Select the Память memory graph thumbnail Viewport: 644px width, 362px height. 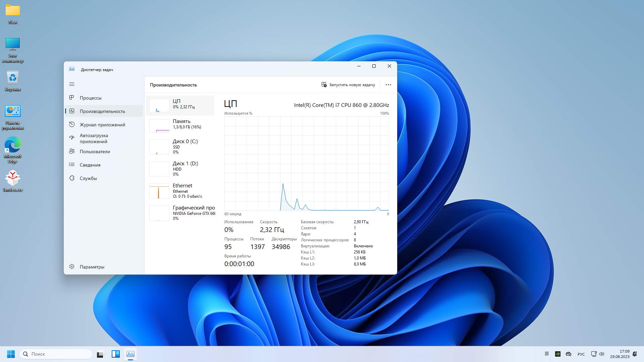pos(159,126)
